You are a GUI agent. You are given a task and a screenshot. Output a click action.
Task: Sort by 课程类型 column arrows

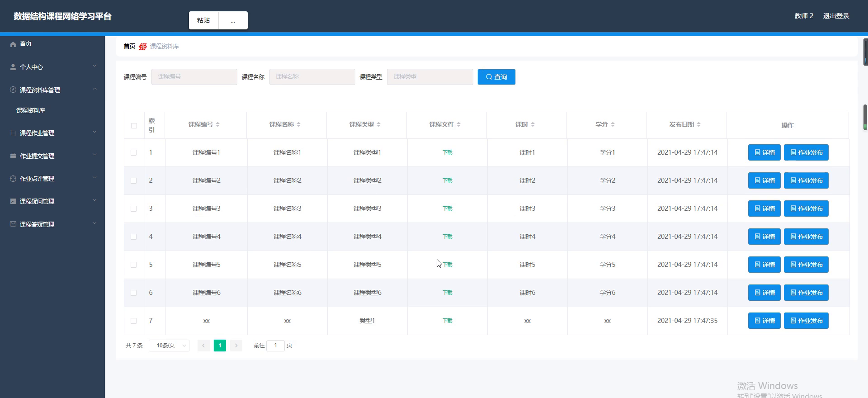378,124
